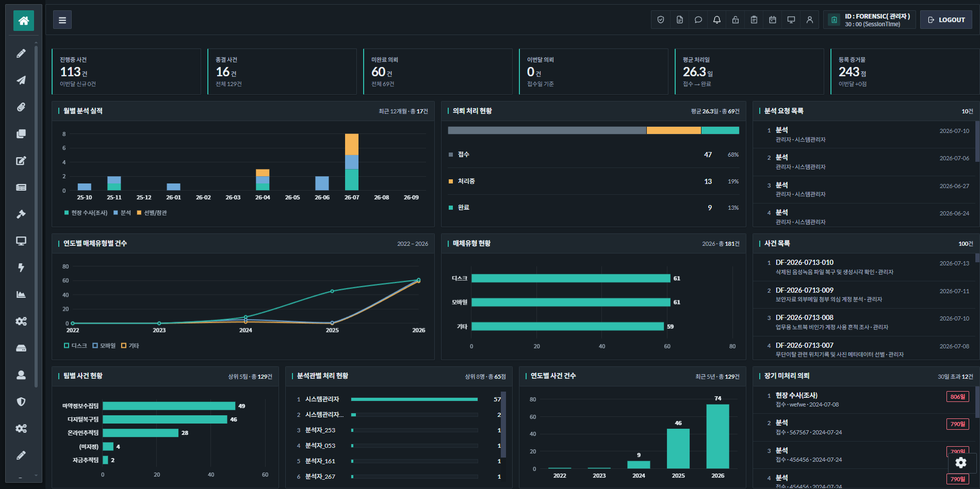Click the 진행중 사건 113건 card
This screenshot has height=489, width=980.
(x=126, y=72)
